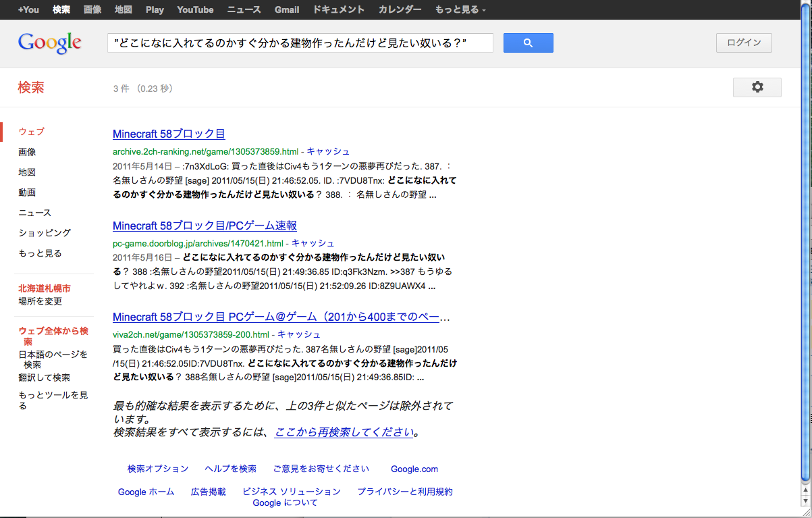
Task: Click ヘルプを検索 footer link
Action: 231,469
